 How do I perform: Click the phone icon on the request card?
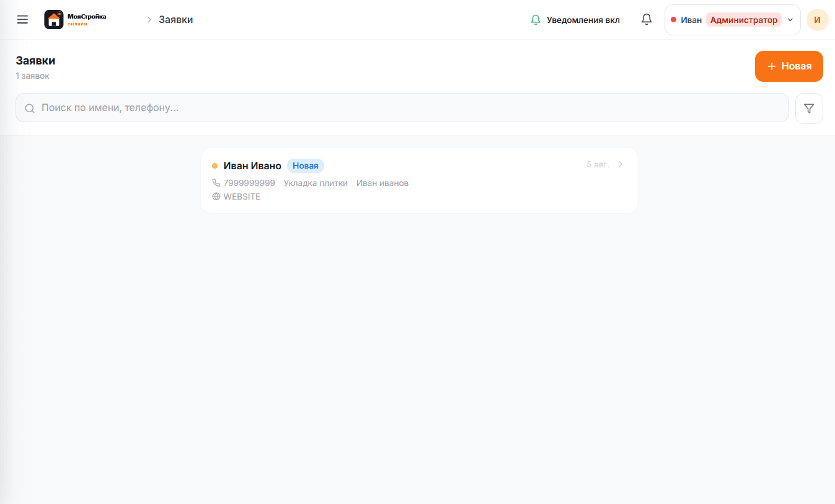pyautogui.click(x=216, y=183)
